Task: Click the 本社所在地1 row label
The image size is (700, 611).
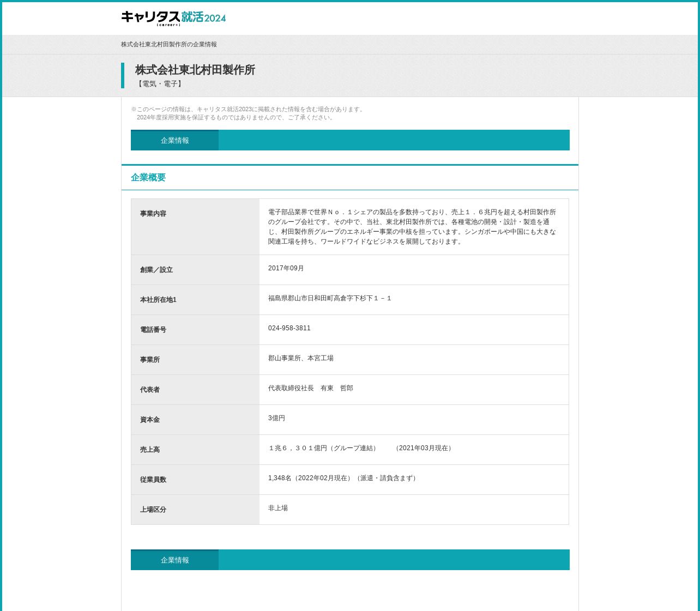Action: tap(158, 300)
